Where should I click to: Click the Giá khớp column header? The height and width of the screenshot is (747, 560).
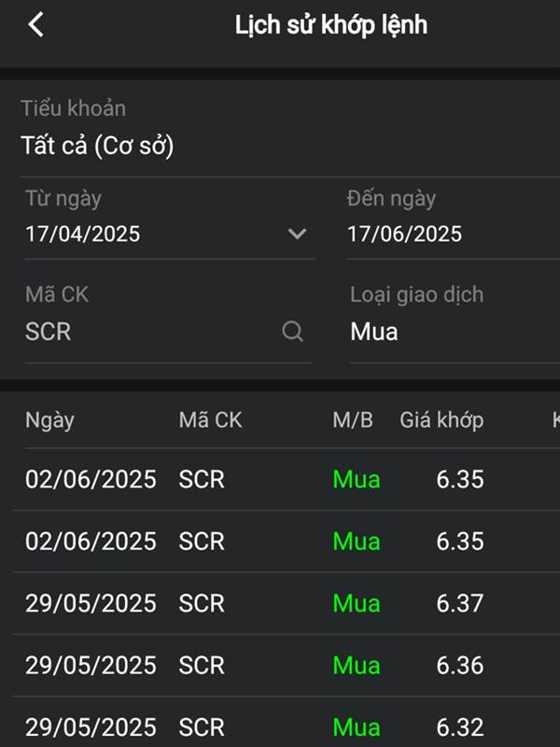[x=441, y=420]
